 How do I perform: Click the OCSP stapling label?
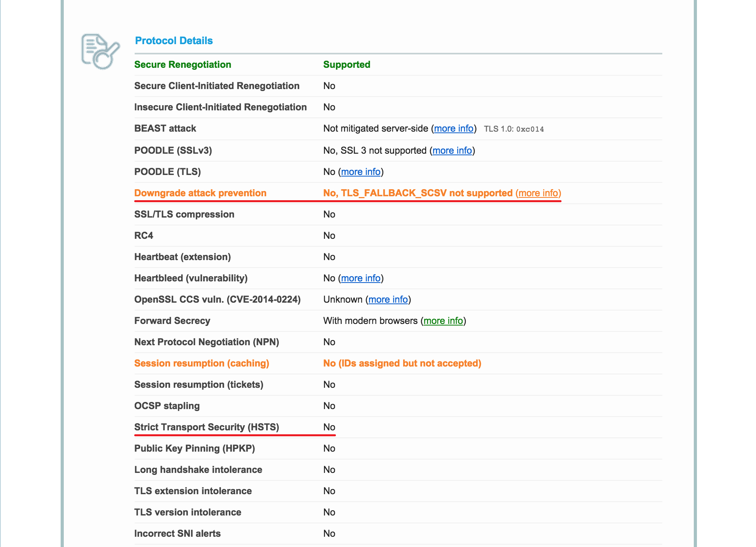pyautogui.click(x=167, y=406)
